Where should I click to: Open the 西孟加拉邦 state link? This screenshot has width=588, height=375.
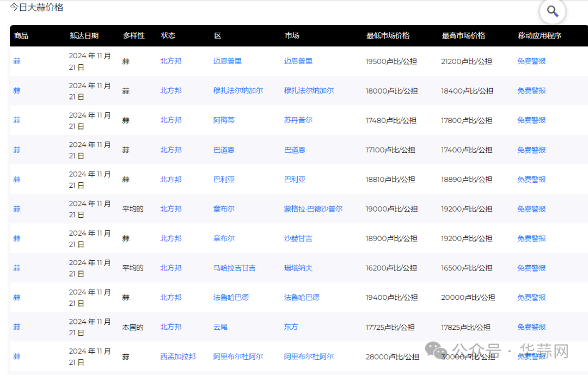[177, 356]
